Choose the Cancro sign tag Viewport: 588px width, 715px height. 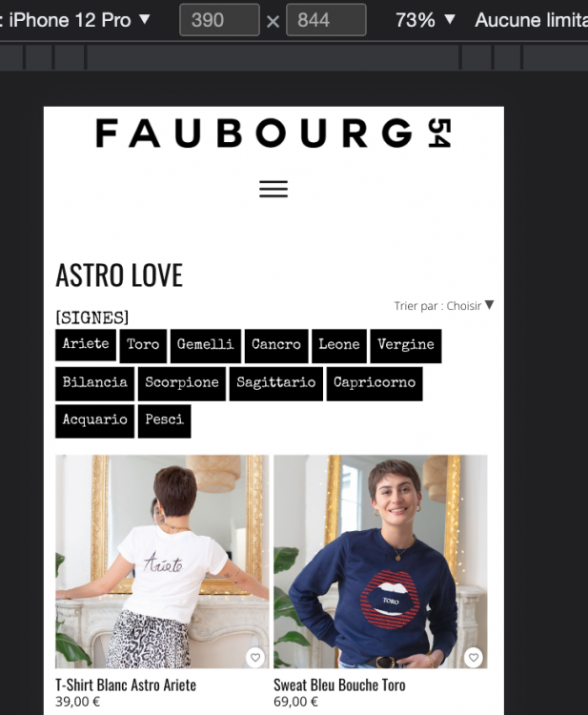(276, 346)
